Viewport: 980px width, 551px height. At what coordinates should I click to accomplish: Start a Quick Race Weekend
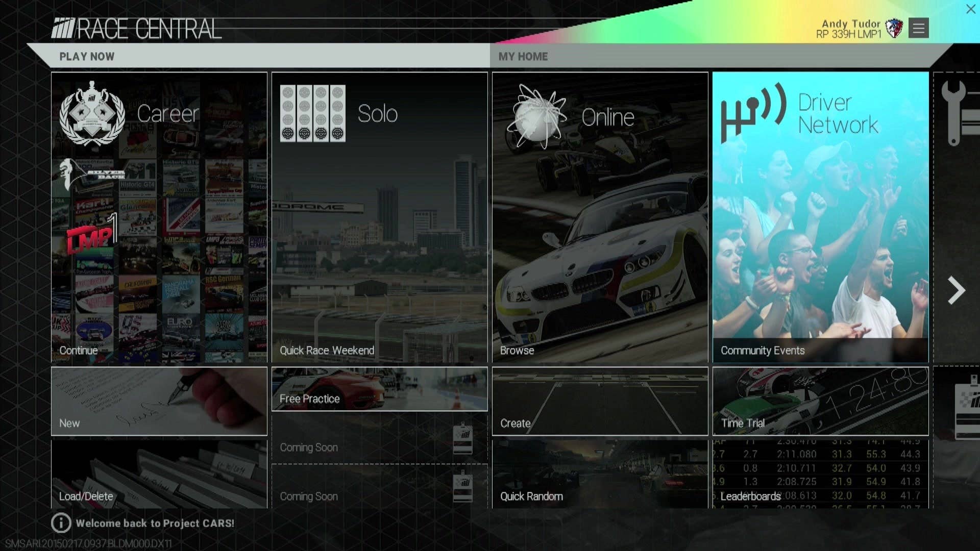[379, 217]
